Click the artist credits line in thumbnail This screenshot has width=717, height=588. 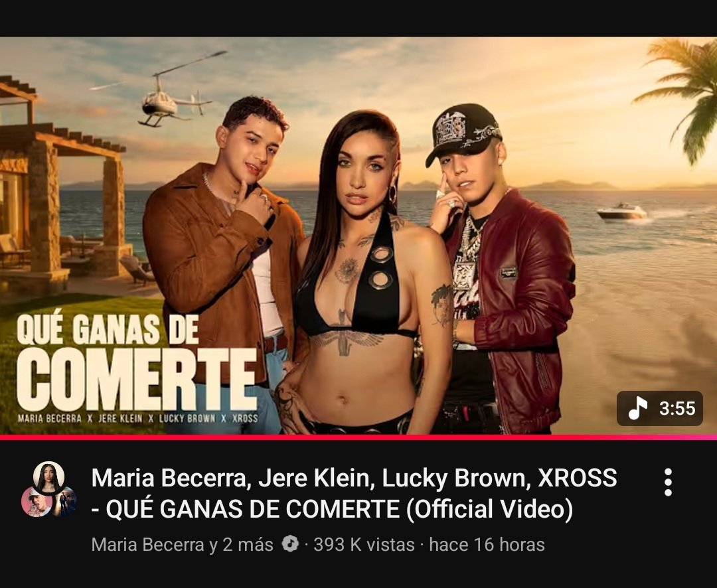coord(137,418)
